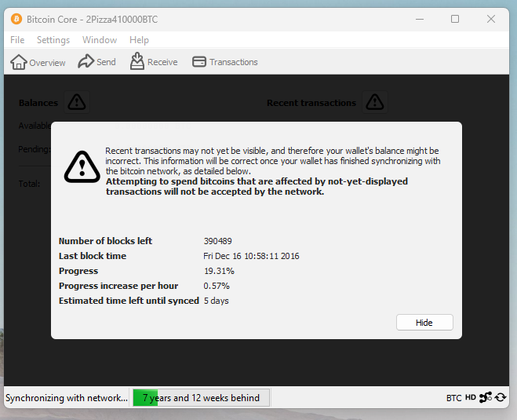The image size is (517, 420).
Task: Open the Settings menu
Action: tap(53, 40)
